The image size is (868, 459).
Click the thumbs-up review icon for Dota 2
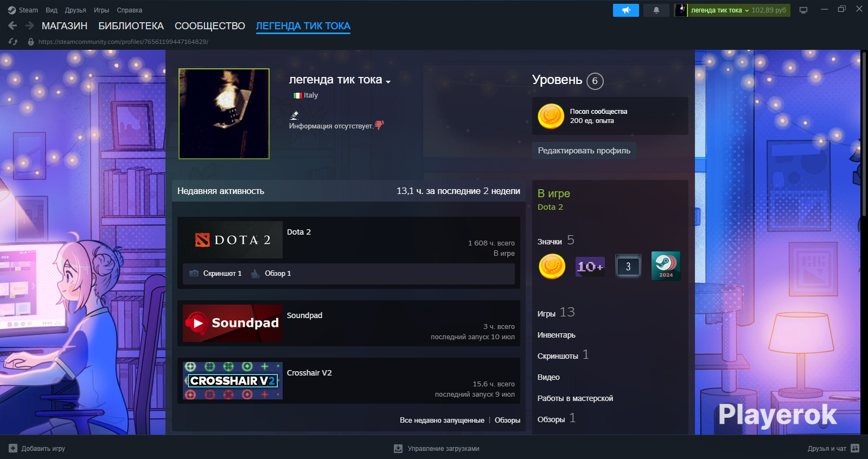(256, 274)
